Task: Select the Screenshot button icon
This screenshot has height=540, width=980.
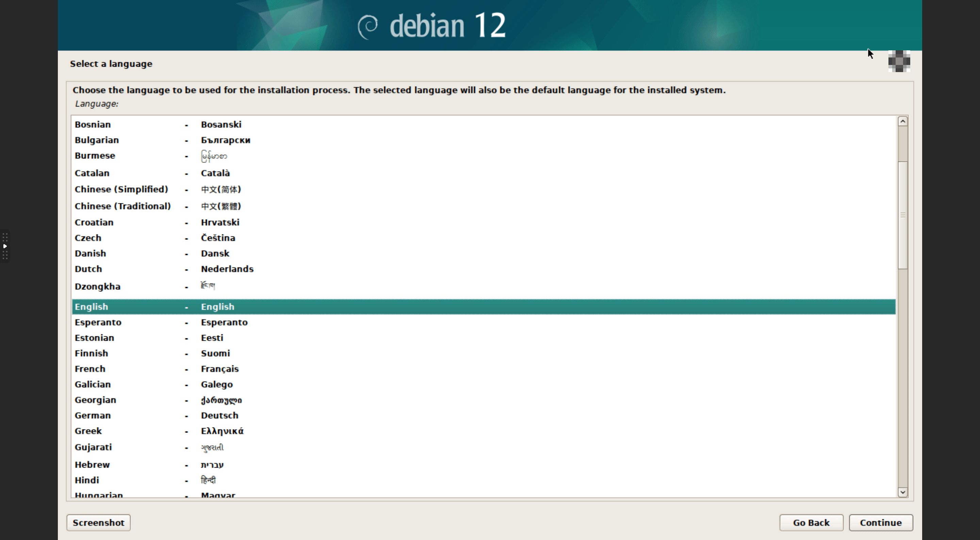Action: click(x=98, y=523)
